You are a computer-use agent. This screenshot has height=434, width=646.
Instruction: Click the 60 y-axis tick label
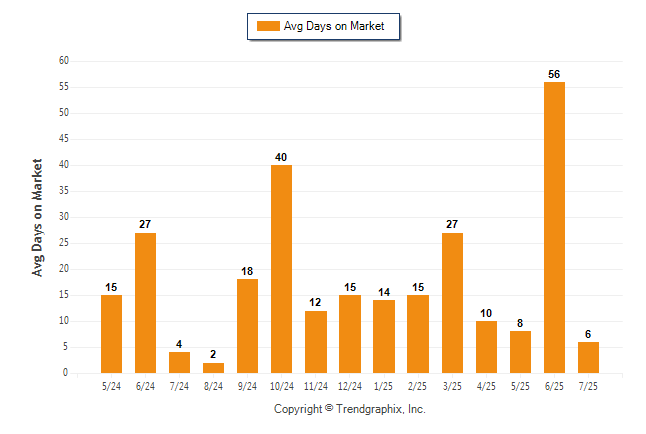[x=64, y=61]
